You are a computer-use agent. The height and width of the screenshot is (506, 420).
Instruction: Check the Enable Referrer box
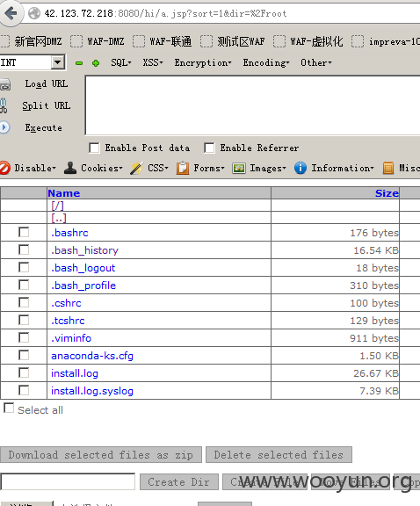(209, 148)
